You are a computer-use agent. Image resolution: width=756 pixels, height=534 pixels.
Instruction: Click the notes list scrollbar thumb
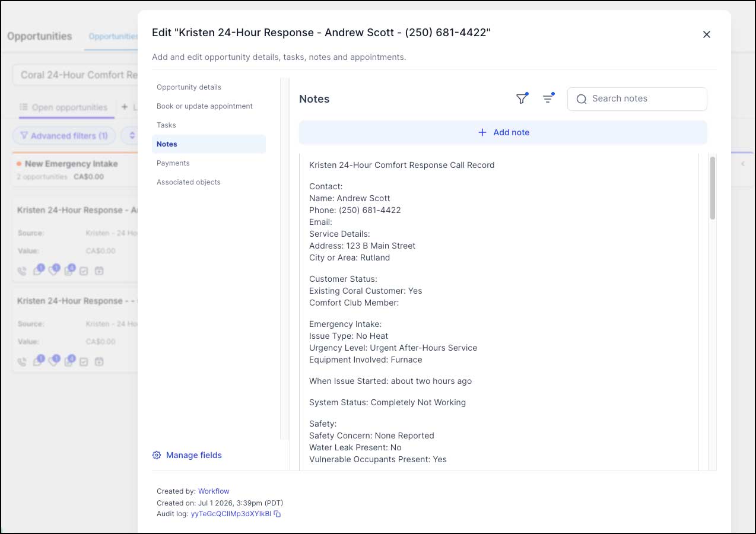click(712, 188)
